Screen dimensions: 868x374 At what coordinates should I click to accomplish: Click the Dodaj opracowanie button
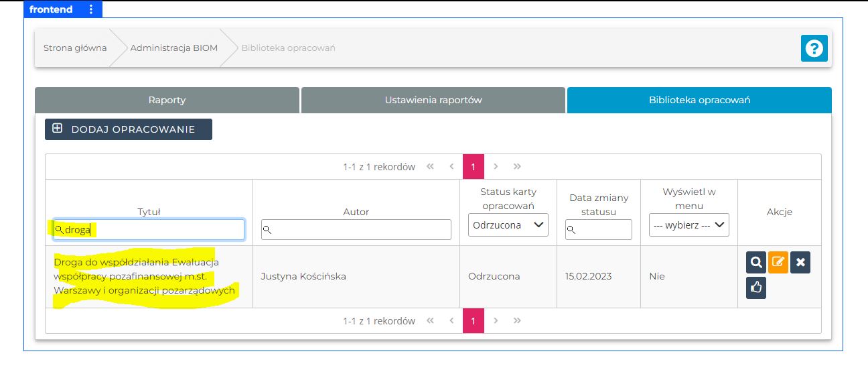pyautogui.click(x=129, y=129)
